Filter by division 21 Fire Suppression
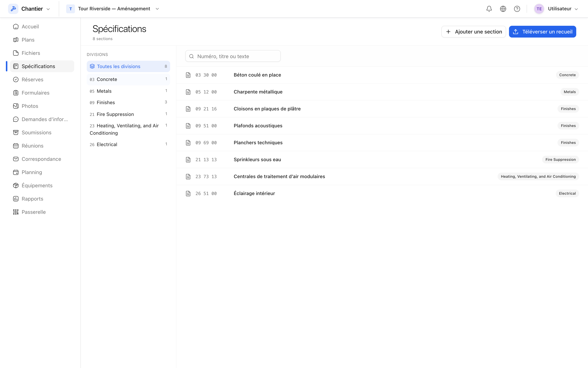588x368 pixels. 128,114
